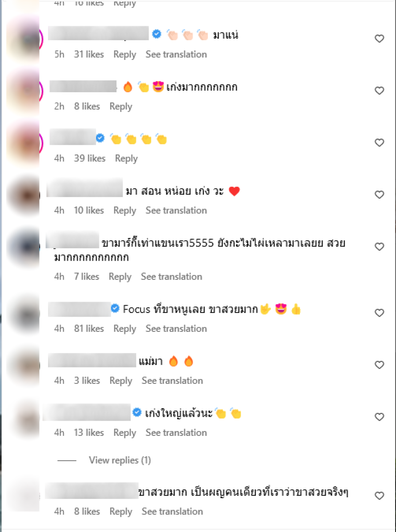Heart the เก่งใหญ่แล้วนะ comment
The height and width of the screenshot is (532, 396).
click(x=379, y=417)
